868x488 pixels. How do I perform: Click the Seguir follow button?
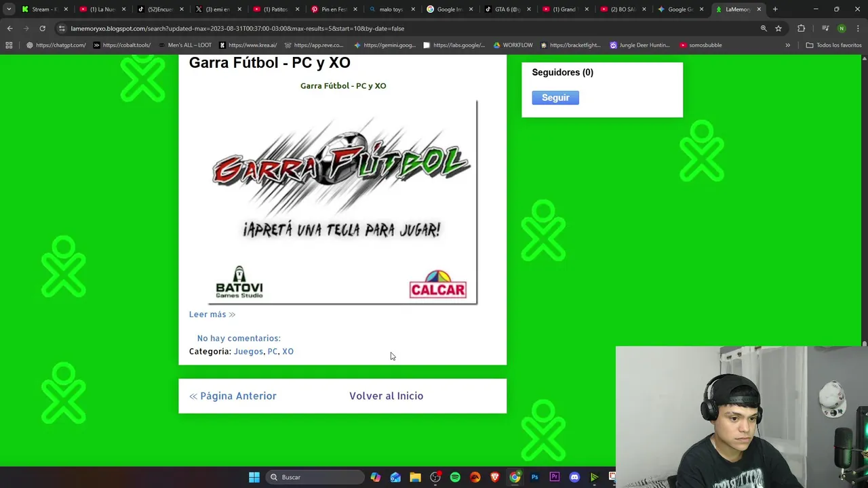555,98
